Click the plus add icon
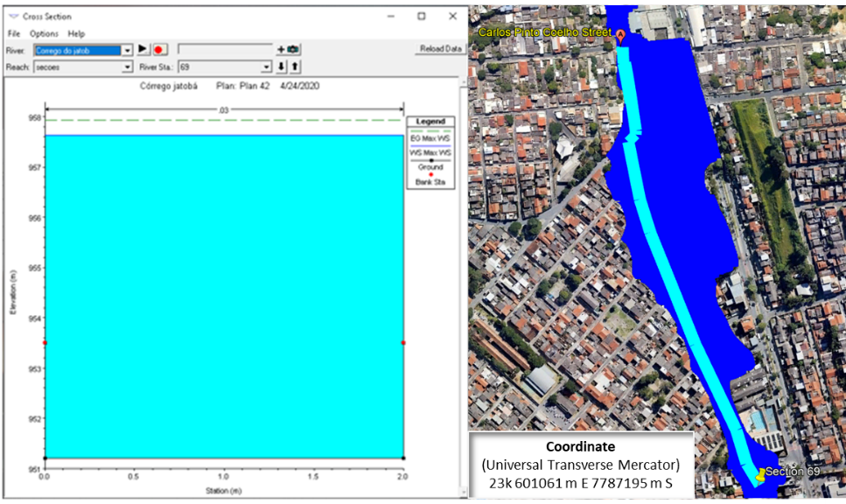 pyautogui.click(x=281, y=50)
